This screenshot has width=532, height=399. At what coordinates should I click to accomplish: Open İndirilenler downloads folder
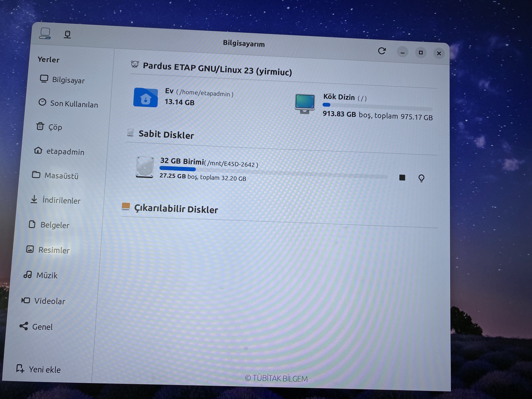(x=61, y=201)
